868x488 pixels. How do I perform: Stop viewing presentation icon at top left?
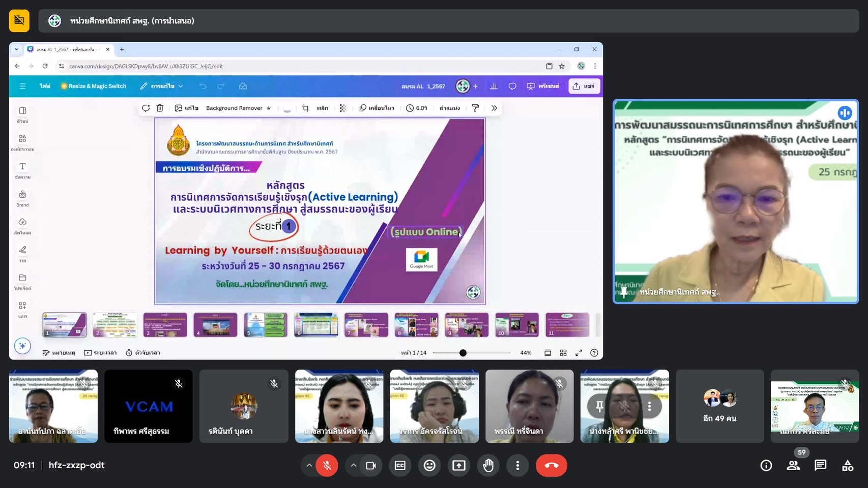tap(19, 21)
